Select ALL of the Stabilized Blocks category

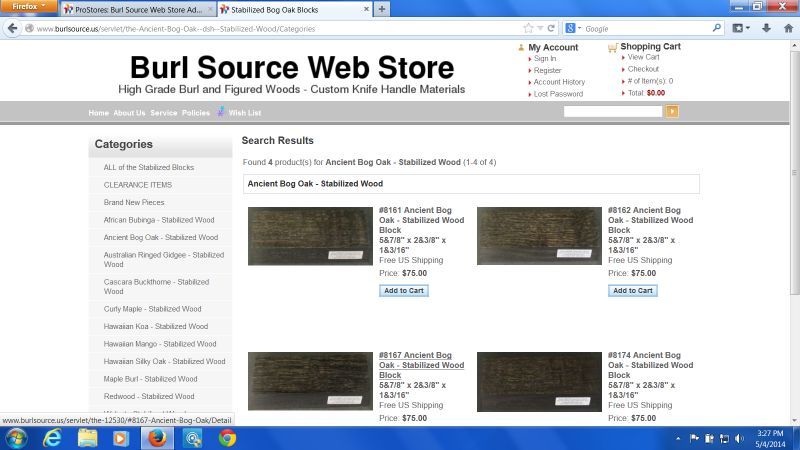click(x=148, y=167)
